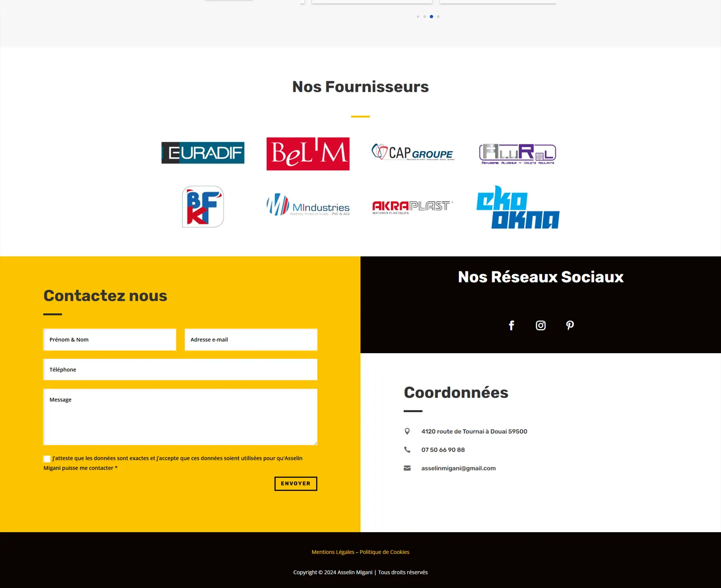721x588 pixels.
Task: Select the second carousel pagination dot
Action: (425, 17)
